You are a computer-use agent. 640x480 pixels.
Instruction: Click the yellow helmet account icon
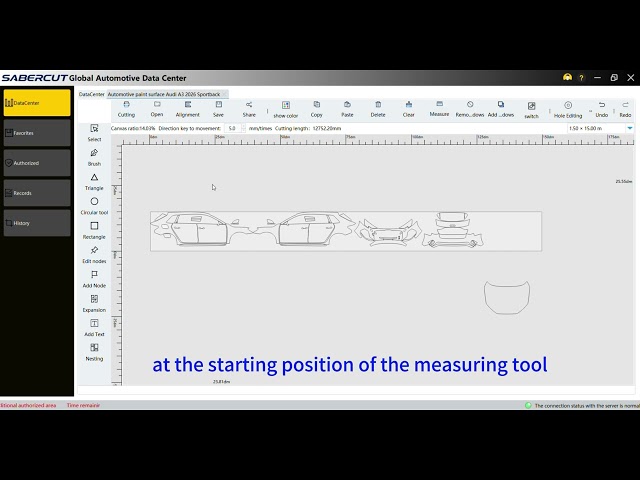point(567,77)
